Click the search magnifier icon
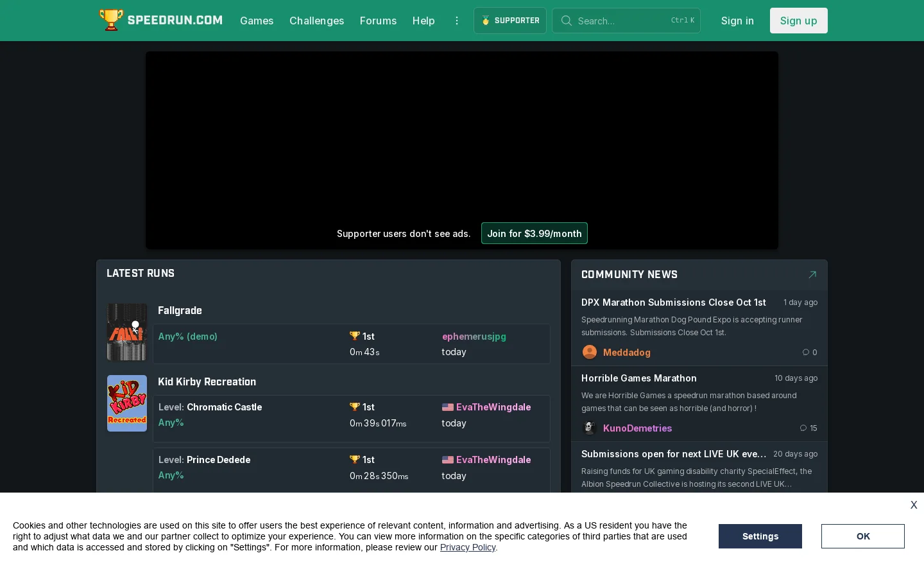 (566, 21)
